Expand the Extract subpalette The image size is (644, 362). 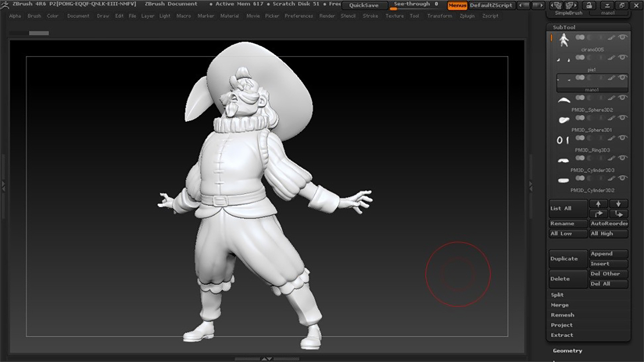pos(561,335)
